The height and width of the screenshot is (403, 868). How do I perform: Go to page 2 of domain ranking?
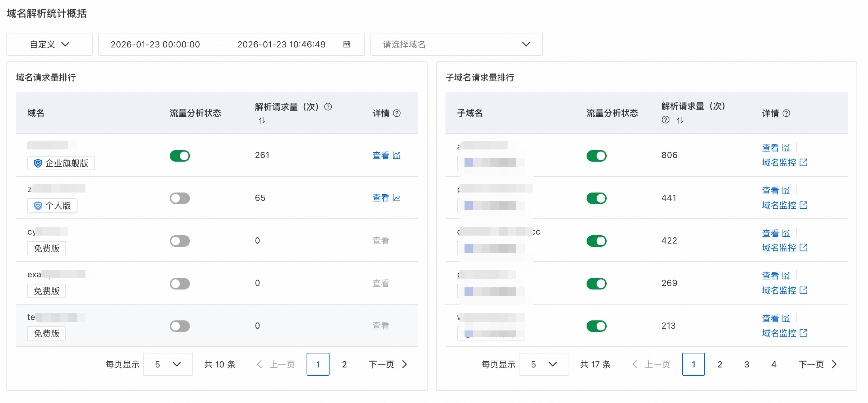click(344, 364)
